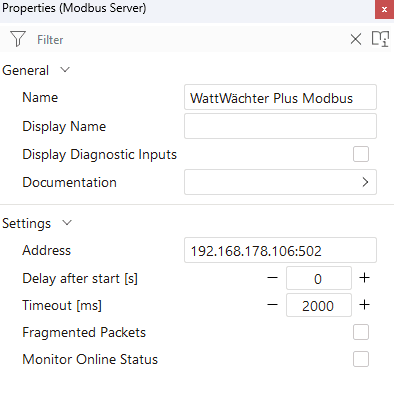
Task: Increase Timeout value with plus icon
Action: point(364,305)
